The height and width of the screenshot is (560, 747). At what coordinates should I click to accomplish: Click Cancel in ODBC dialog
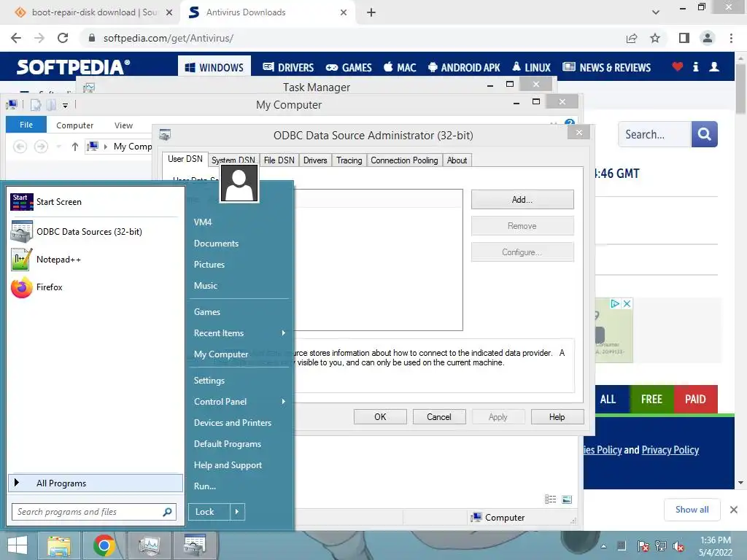point(438,416)
